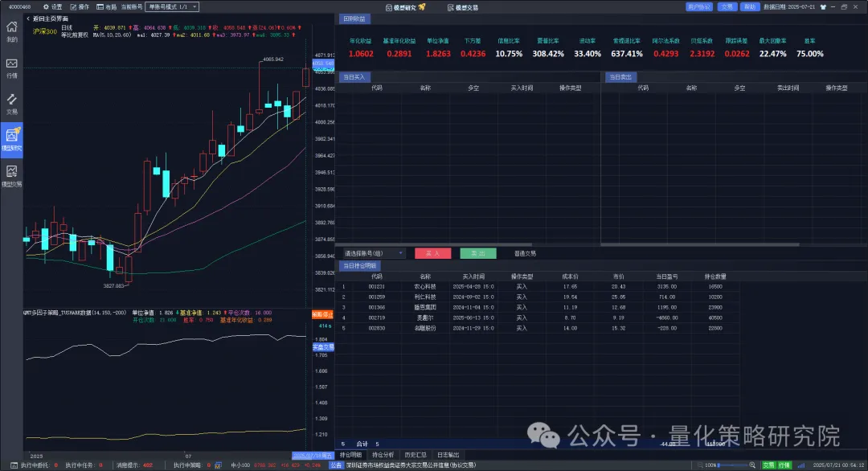Select the 当日卖出 panel tab
Screen dimensions: 868x471
coord(620,77)
